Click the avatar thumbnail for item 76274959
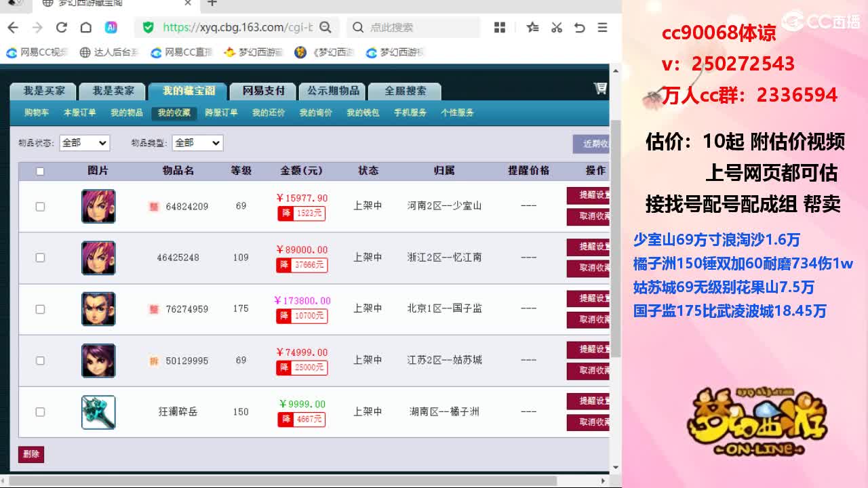Image resolution: width=868 pixels, height=488 pixels. point(98,309)
